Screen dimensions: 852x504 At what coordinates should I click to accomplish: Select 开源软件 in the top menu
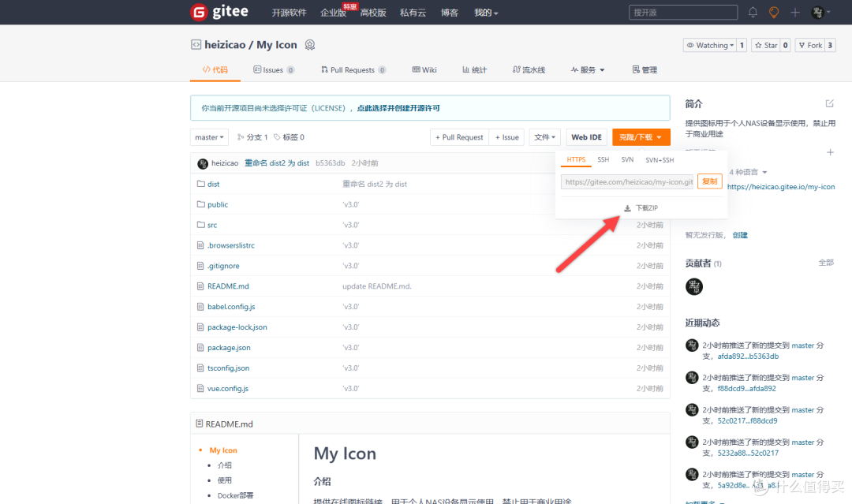(289, 12)
